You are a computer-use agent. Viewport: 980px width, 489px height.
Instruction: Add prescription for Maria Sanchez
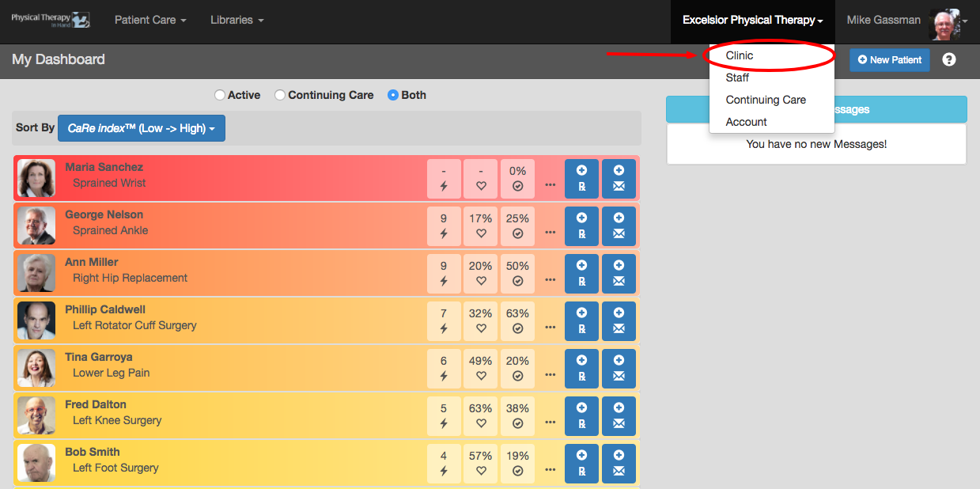click(x=581, y=178)
